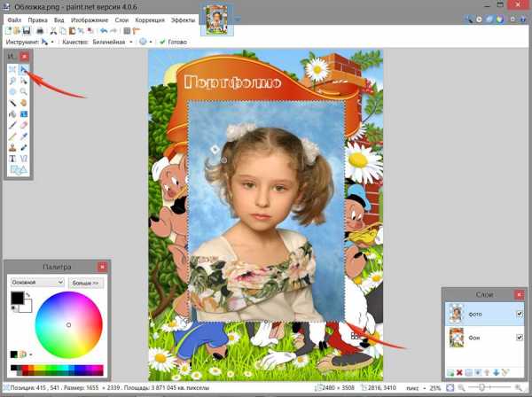
Task: Open the Эффекты menu
Action: tap(184, 20)
